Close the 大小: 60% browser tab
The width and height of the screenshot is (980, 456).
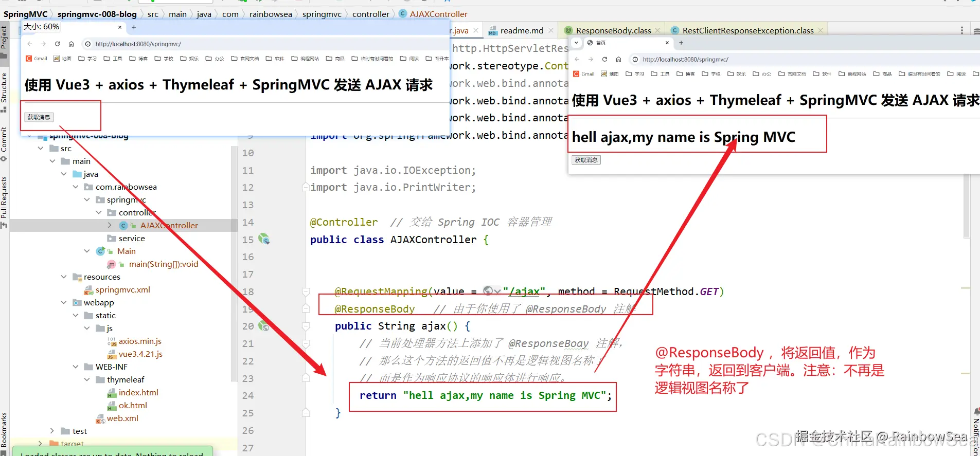coord(120,27)
